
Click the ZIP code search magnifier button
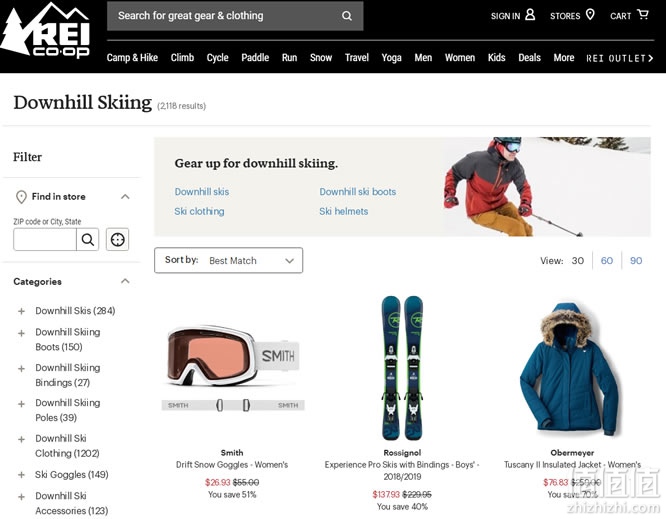(x=87, y=240)
